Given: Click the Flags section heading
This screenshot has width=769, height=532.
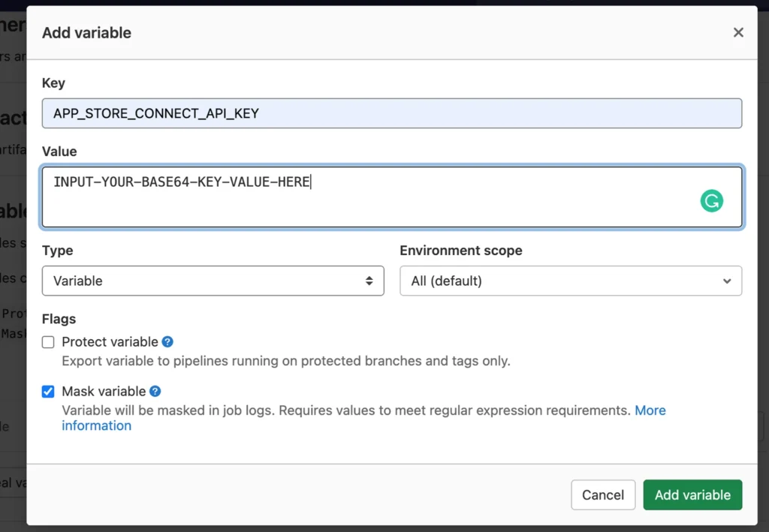Looking at the screenshot, I should [59, 319].
